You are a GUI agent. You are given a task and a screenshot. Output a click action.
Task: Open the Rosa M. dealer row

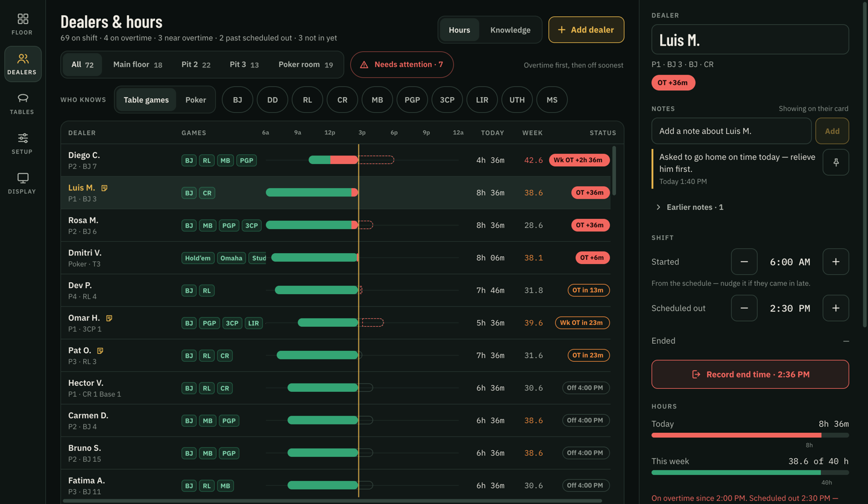click(336, 225)
